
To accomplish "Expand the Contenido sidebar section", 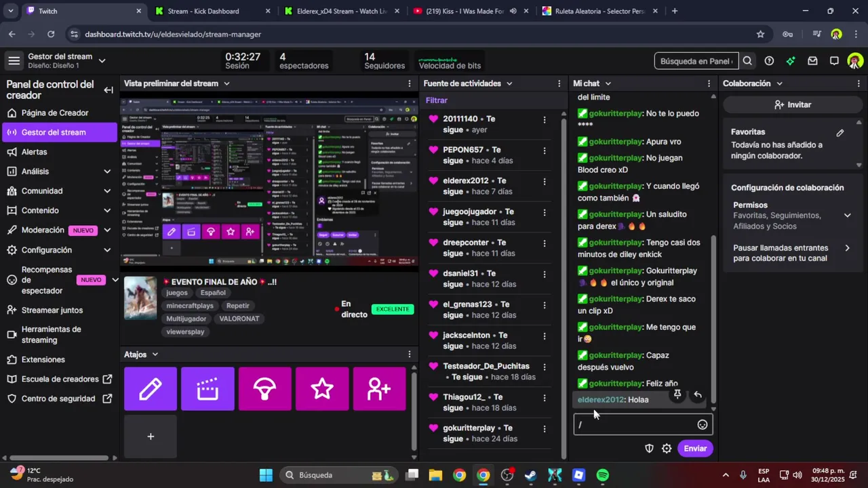I will click(107, 211).
